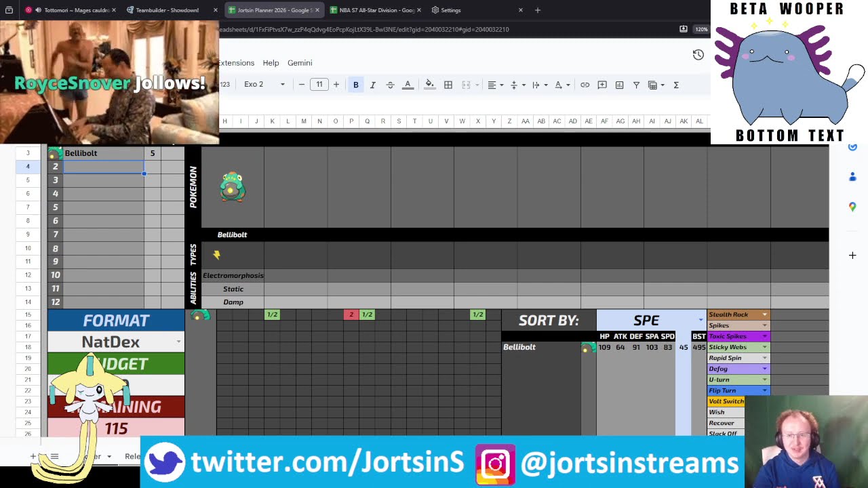The width and height of the screenshot is (868, 488).
Task: Select the Electromorphosis ability cell
Action: pos(233,275)
